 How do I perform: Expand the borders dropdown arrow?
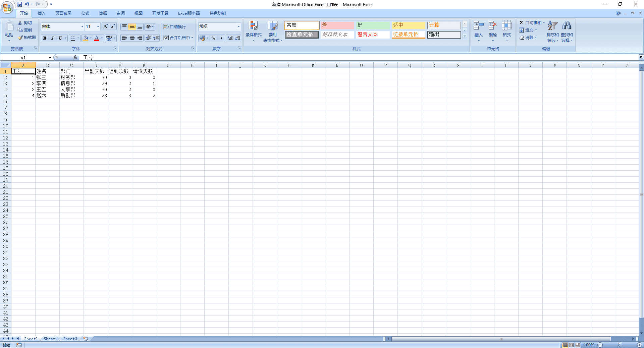pyautogui.click(x=78, y=38)
